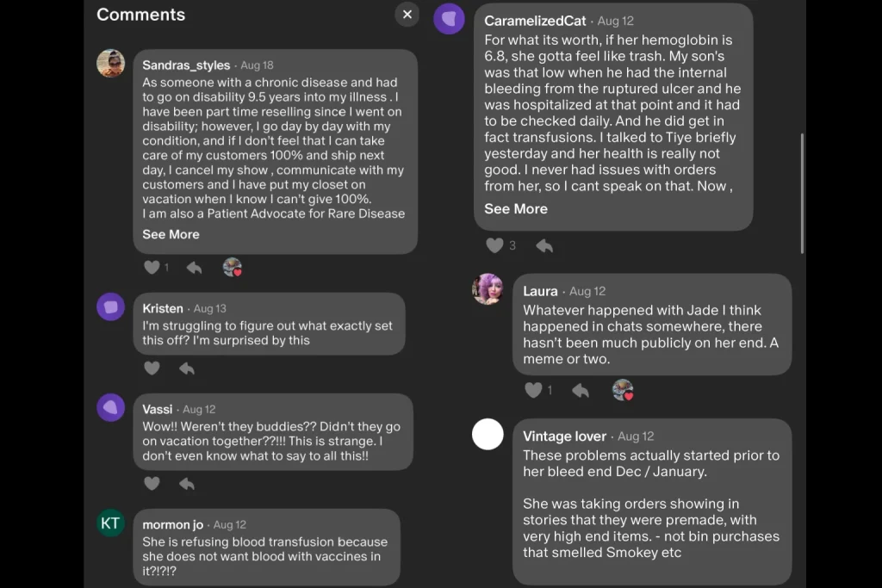Expand Sandras_styles' comment with See More

(x=171, y=234)
